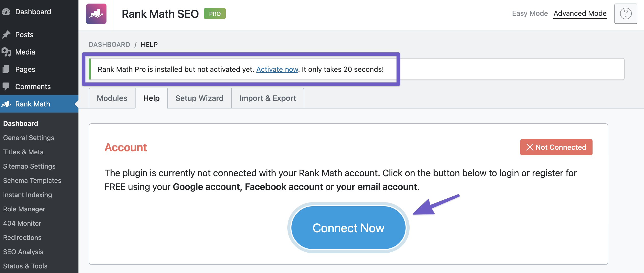The height and width of the screenshot is (273, 644).
Task: Click the PRO badge next to title
Action: point(215,14)
